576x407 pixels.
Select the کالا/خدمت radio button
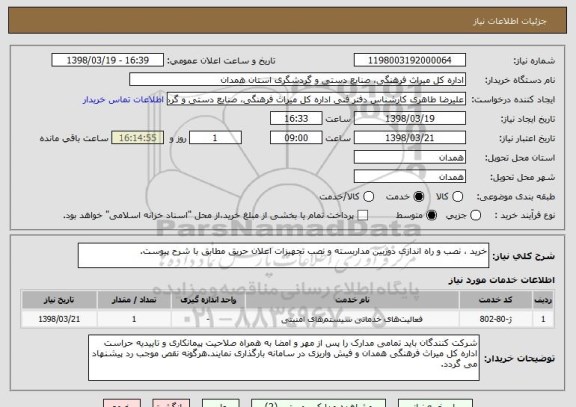pyautogui.click(x=368, y=197)
